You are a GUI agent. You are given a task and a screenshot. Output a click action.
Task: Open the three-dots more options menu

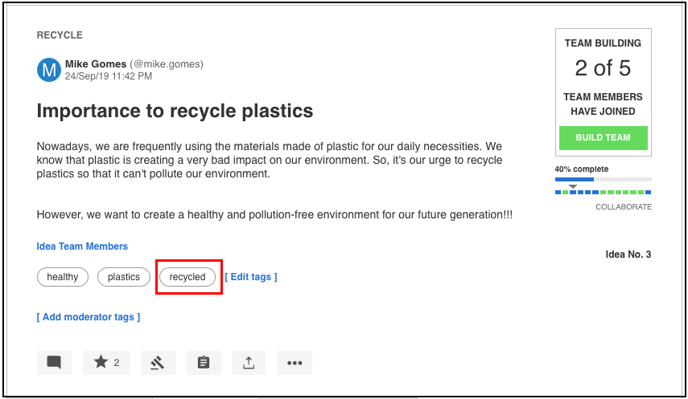coord(294,363)
